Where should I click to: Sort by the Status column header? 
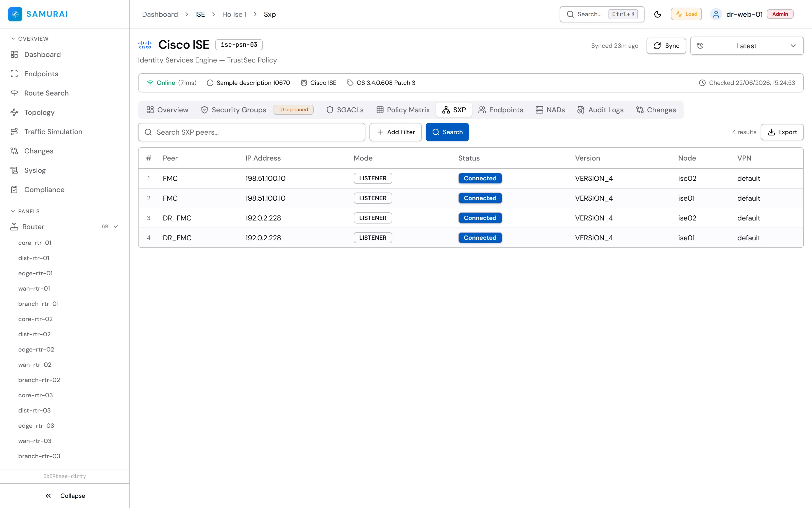coord(469,158)
